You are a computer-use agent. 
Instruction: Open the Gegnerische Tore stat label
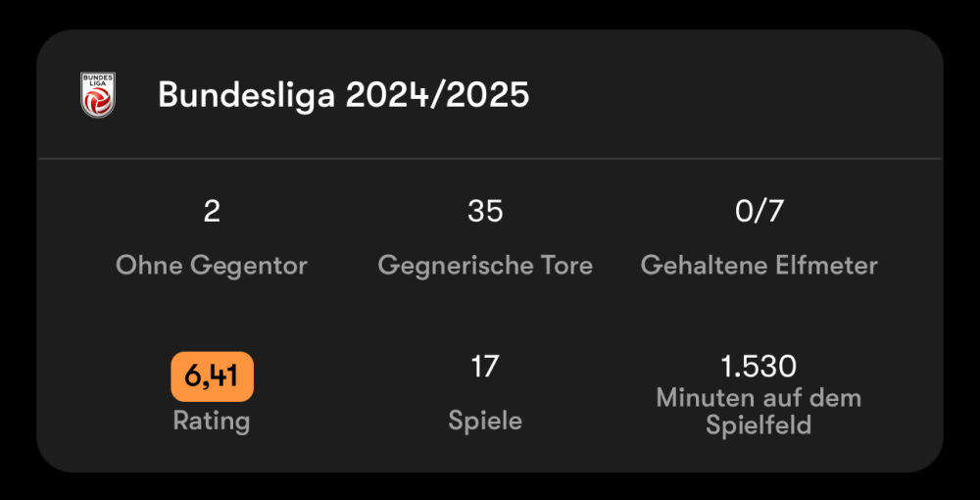point(485,265)
